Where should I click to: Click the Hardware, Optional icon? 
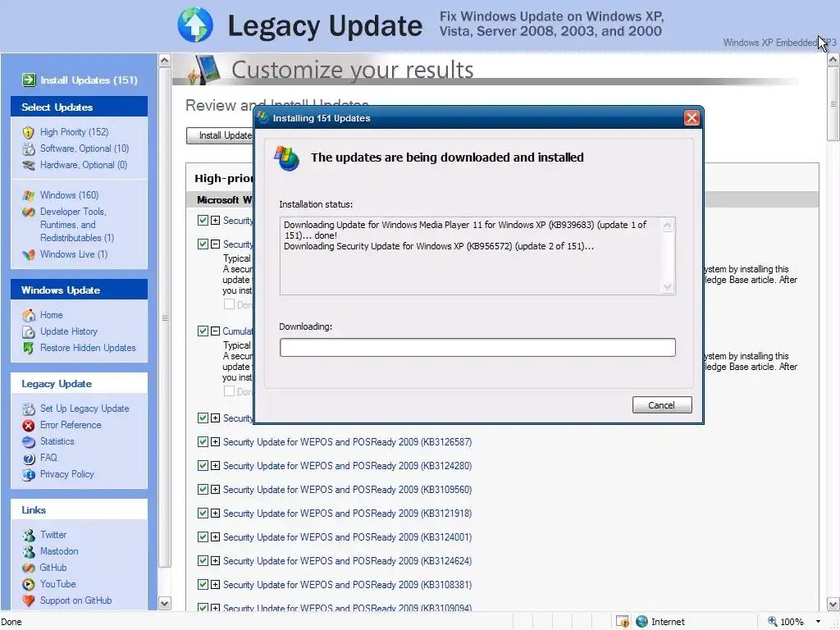pos(29,166)
